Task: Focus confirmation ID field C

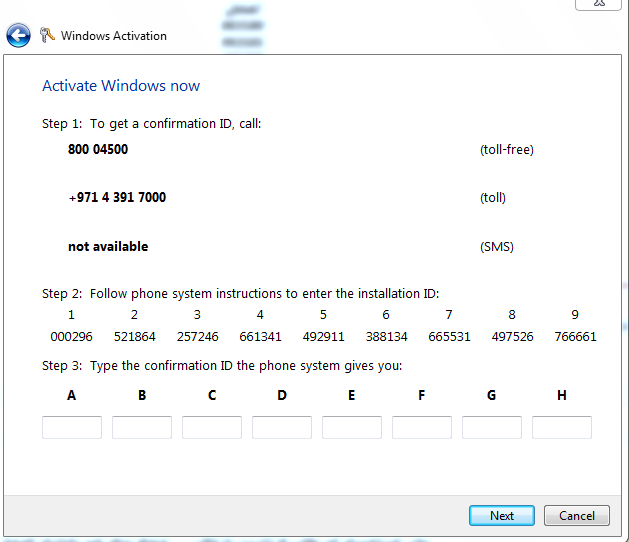Action: (x=212, y=427)
